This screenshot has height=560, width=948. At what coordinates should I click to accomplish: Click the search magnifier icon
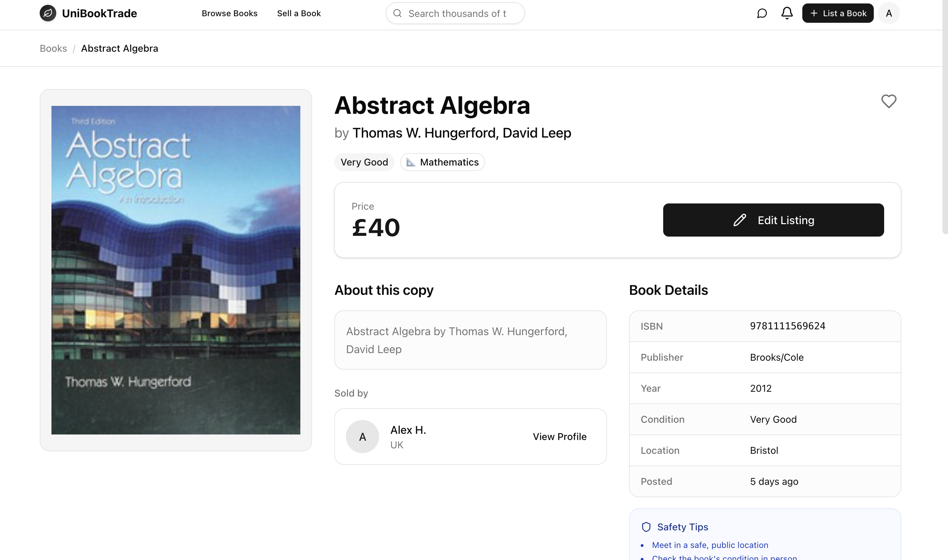[x=397, y=13]
